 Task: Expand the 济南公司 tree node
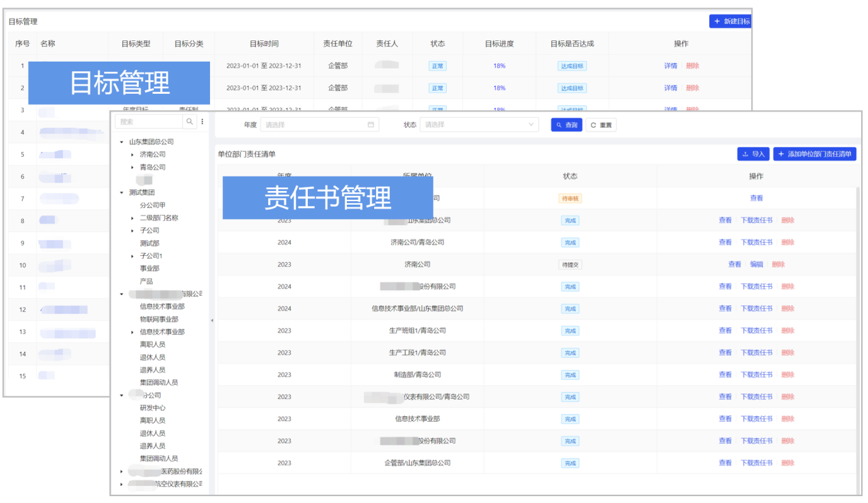(x=133, y=155)
